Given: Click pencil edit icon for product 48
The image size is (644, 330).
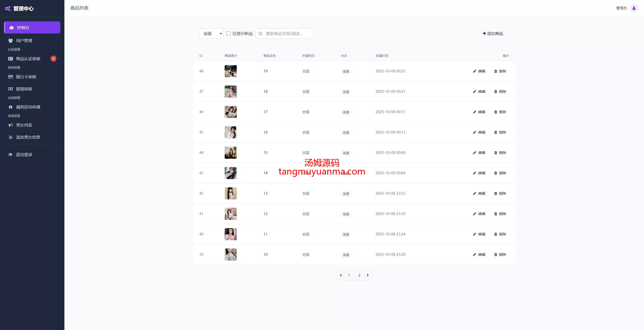Looking at the screenshot, I should pyautogui.click(x=474, y=71).
